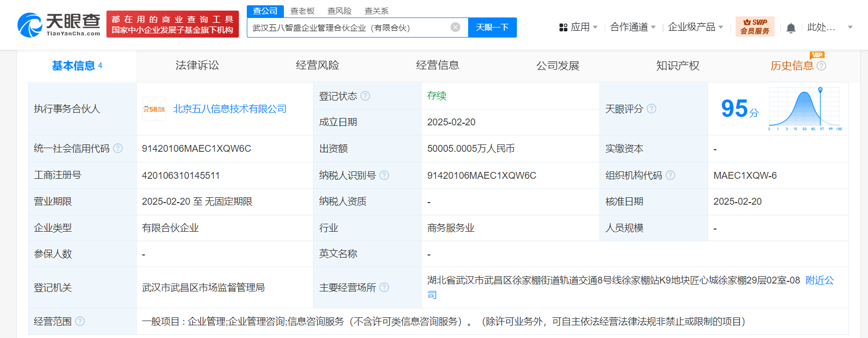This screenshot has width=868, height=338.
Task: Click the 95分 score value
Action: click(x=740, y=109)
